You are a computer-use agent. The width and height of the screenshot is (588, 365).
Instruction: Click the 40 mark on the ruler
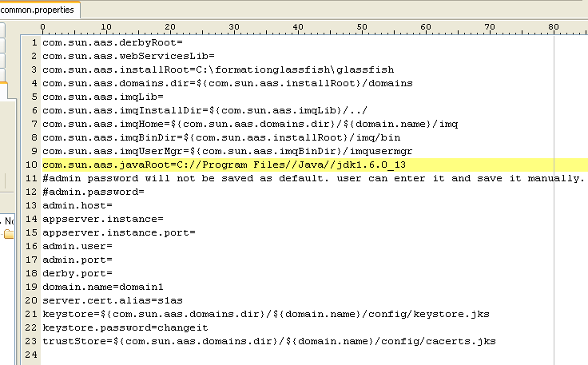tap(296, 27)
